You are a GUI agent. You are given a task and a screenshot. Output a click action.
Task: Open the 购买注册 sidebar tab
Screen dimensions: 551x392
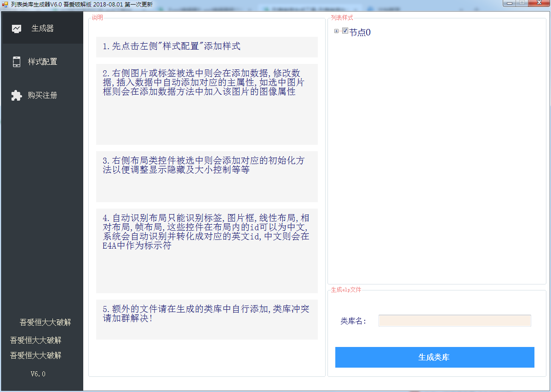pos(43,95)
